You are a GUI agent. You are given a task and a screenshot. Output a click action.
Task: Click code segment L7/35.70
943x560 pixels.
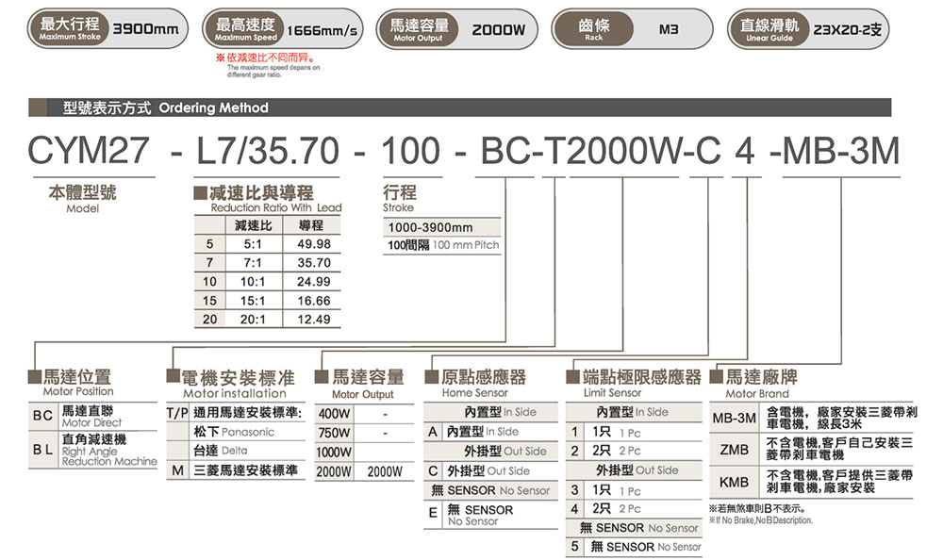click(x=268, y=151)
